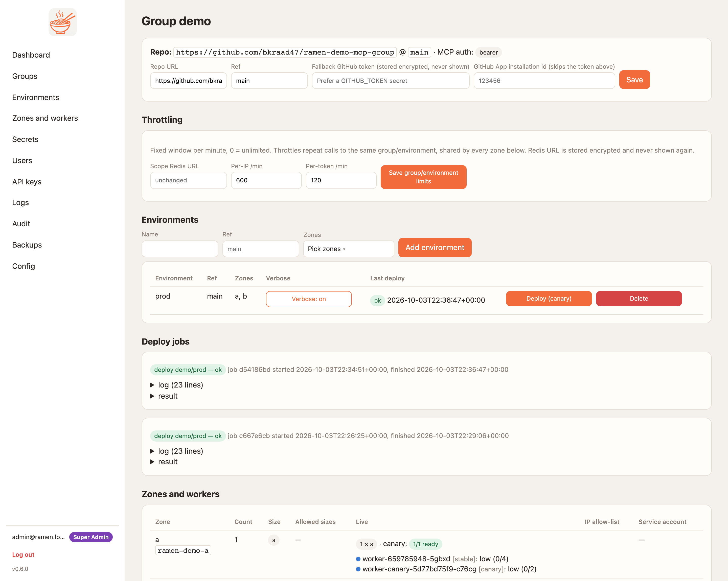The height and width of the screenshot is (581, 728).
Task: Click the prod environment name cell
Action: point(163,296)
